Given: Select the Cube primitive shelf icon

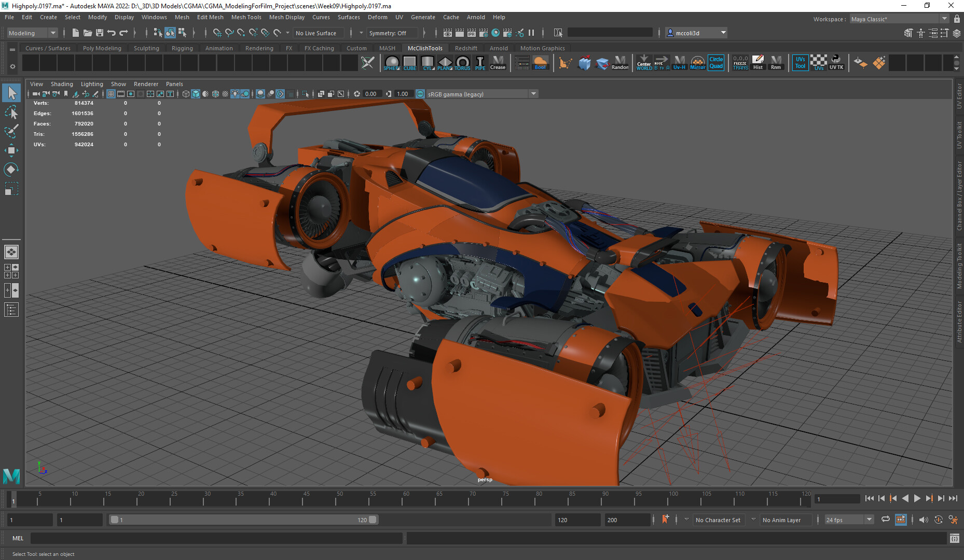Looking at the screenshot, I should 409,62.
